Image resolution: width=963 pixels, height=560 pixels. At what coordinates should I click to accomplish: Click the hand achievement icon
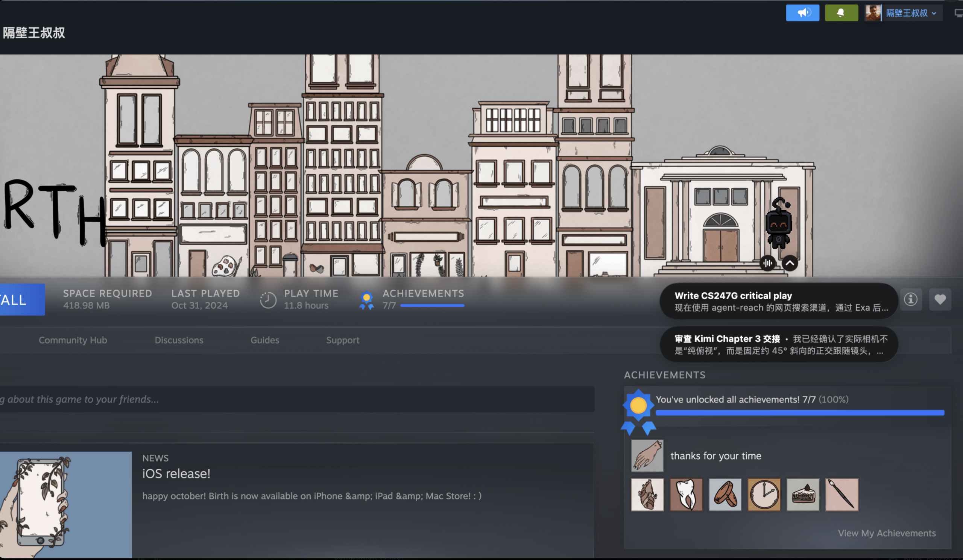coord(647,456)
